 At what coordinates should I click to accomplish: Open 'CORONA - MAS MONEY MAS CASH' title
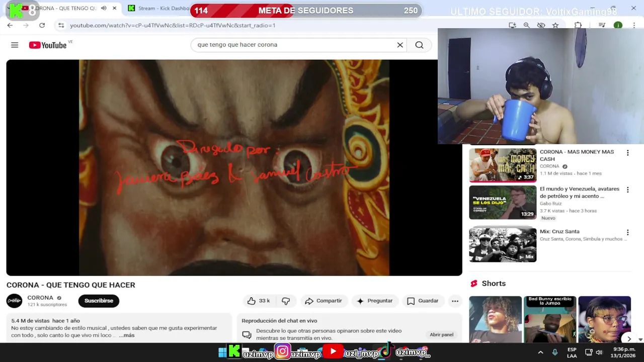pos(577,155)
